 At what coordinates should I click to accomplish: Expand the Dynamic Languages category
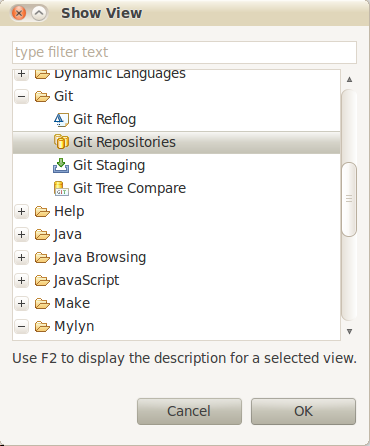click(x=22, y=74)
